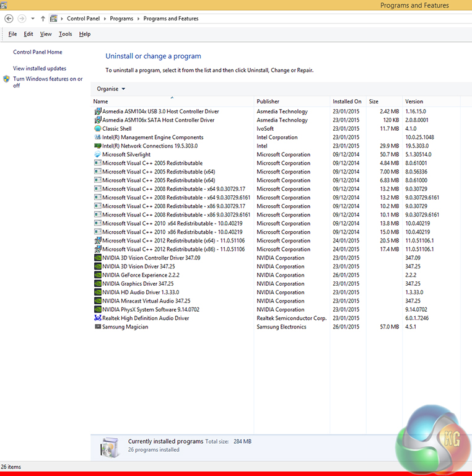Open the Help menu

pos(85,34)
